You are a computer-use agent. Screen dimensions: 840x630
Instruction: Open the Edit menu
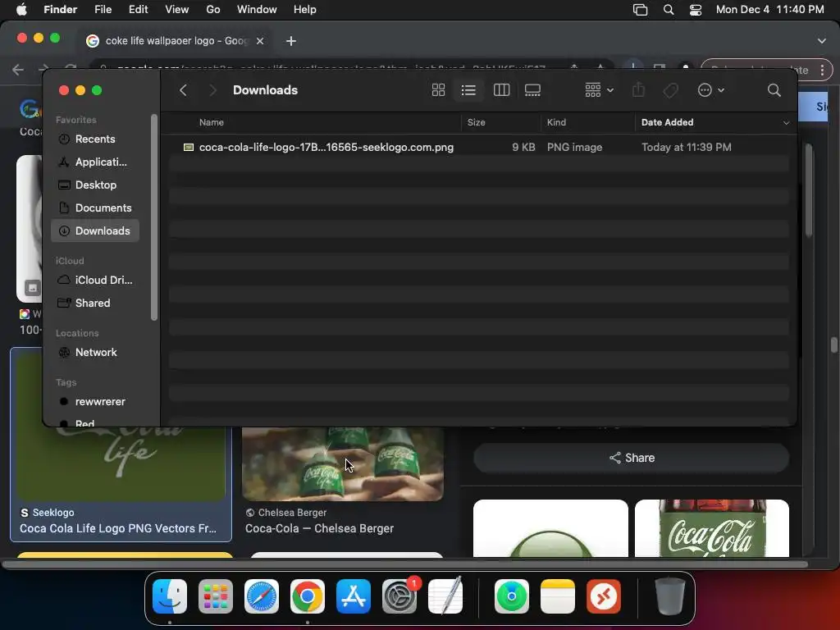[138, 10]
